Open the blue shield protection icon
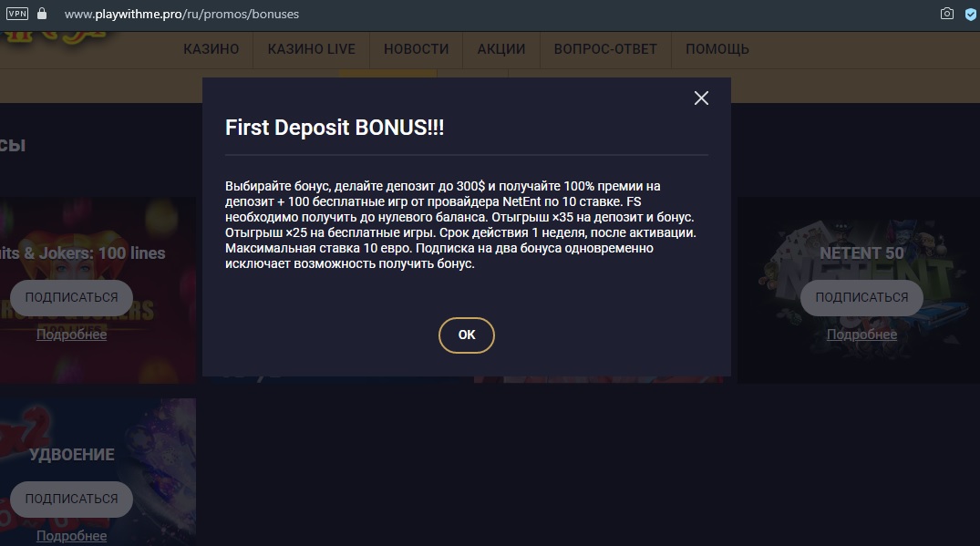Image resolution: width=980 pixels, height=546 pixels. (971, 15)
